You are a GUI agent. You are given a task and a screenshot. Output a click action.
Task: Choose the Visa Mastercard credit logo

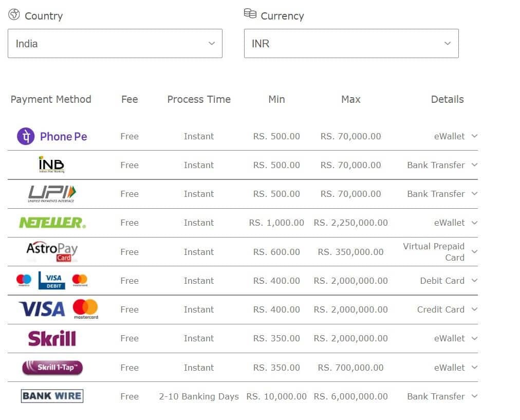[x=58, y=309]
